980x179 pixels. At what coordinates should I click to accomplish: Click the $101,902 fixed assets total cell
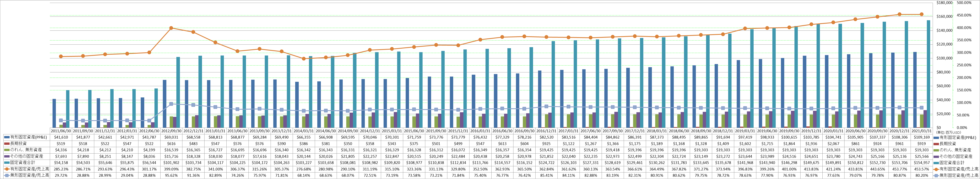click(171, 163)
